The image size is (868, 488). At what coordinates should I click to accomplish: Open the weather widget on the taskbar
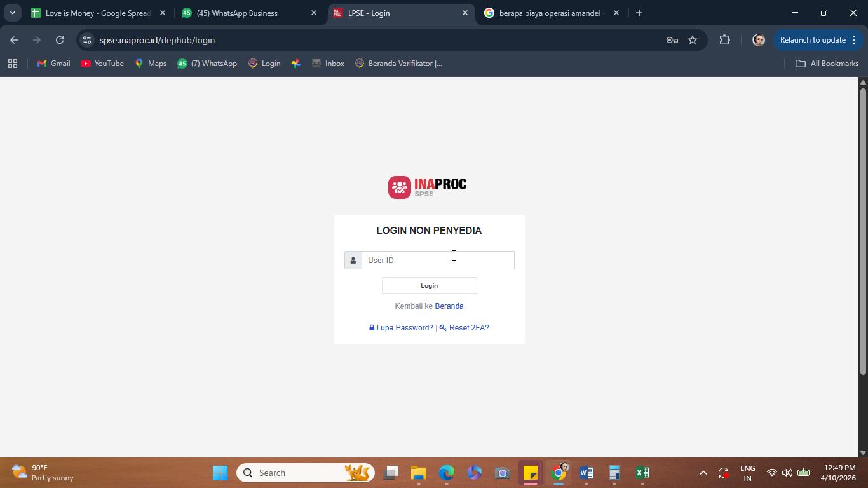[43, 473]
